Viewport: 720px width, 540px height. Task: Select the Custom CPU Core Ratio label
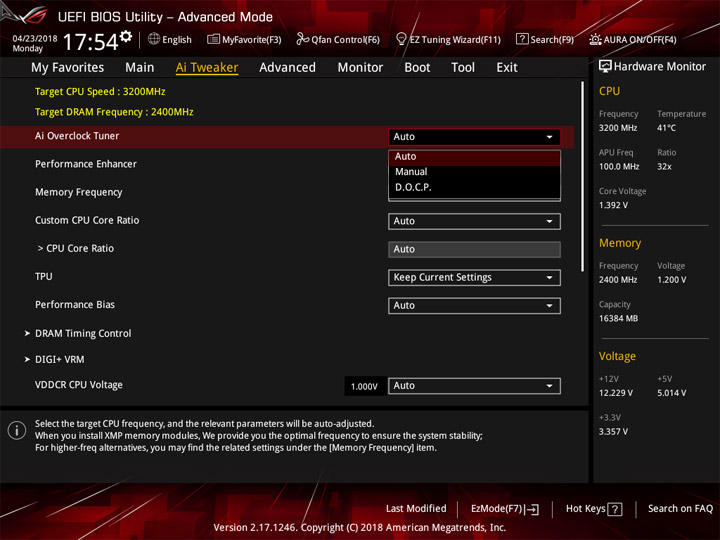[87, 220]
